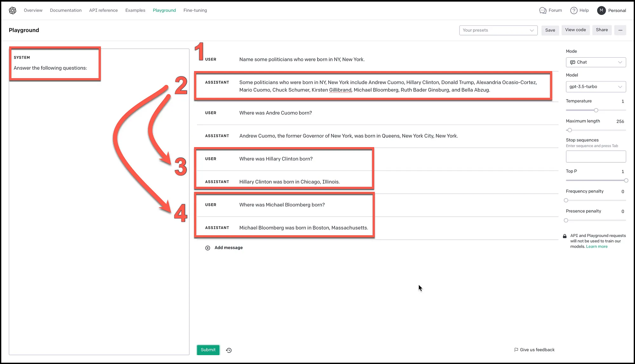
Task: Click the Temperature slider handle
Action: coord(596,110)
